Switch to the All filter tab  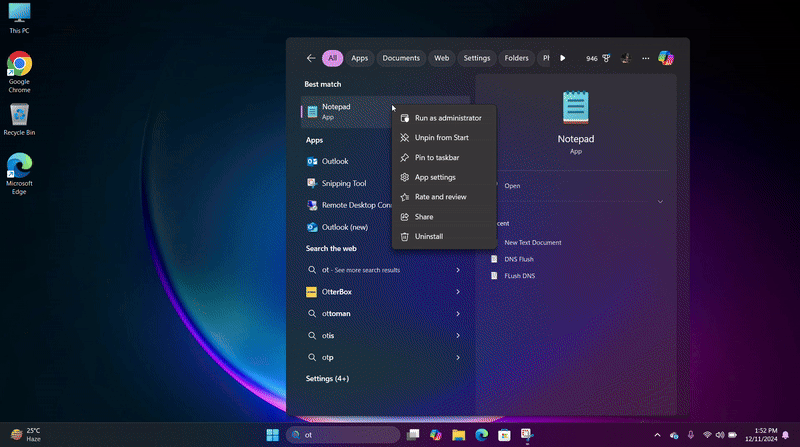click(332, 58)
